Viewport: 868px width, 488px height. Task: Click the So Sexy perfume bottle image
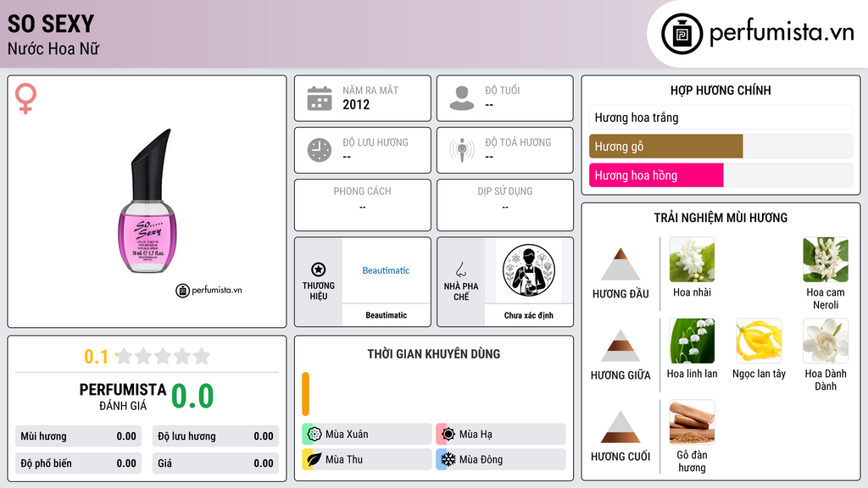(147, 201)
